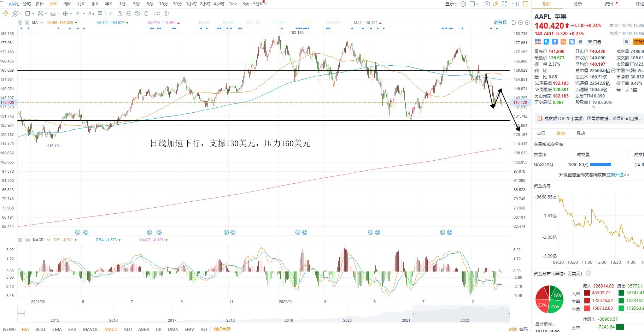The image size is (644, 332).
Task: Open the MA indicator settings gear
Action: coord(20,23)
